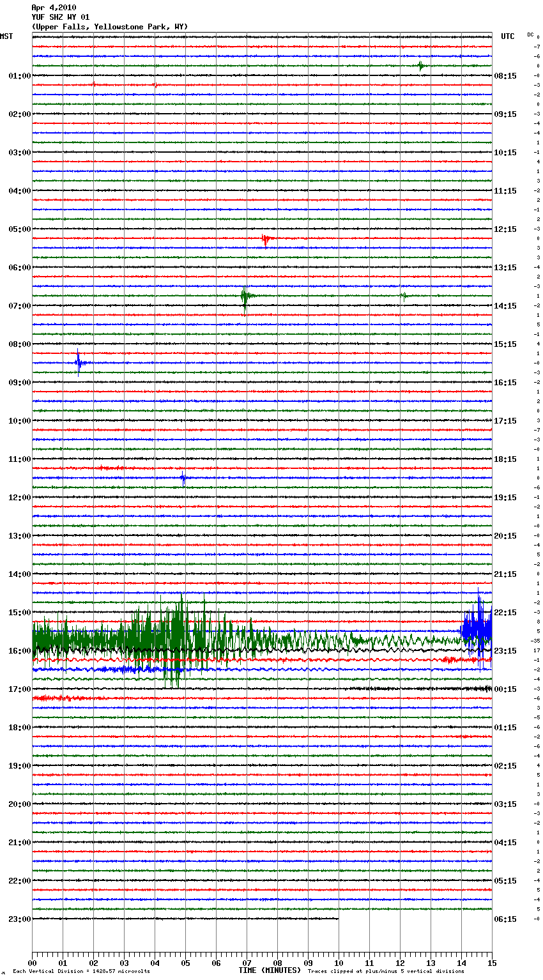This screenshot has height=980, width=543.
Task: Click the Apr 4,2010 date text
Action: pos(54,8)
